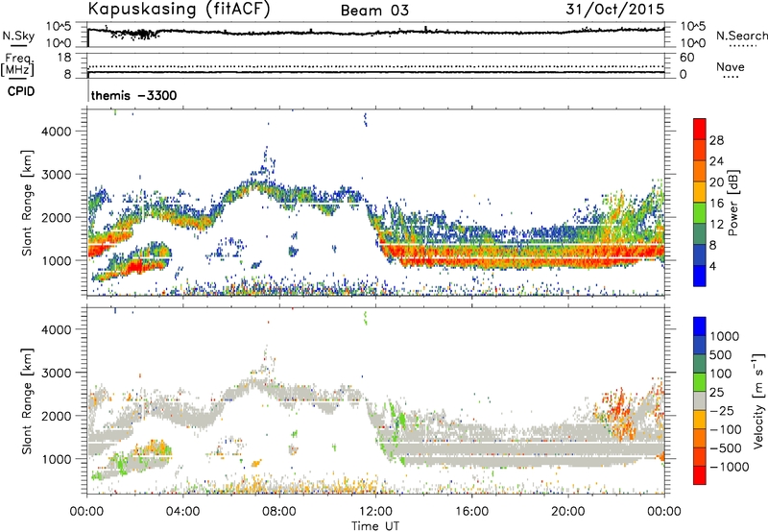768x532 pixels.
Task: Click the Power [dB] colorbar title
Action: pos(732,203)
